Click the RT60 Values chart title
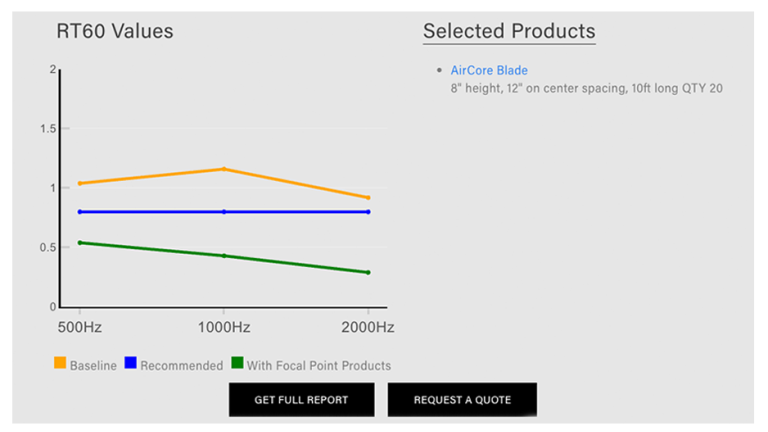The height and width of the screenshot is (432, 768). (114, 31)
